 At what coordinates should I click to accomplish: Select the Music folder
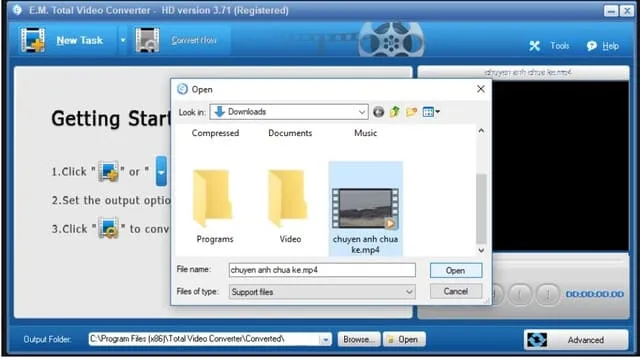pyautogui.click(x=366, y=133)
